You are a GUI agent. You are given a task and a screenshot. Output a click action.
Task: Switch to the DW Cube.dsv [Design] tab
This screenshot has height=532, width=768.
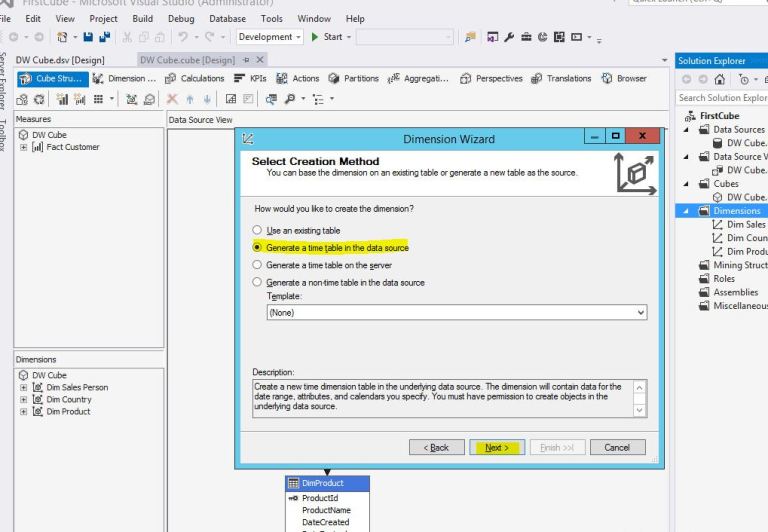[60, 60]
